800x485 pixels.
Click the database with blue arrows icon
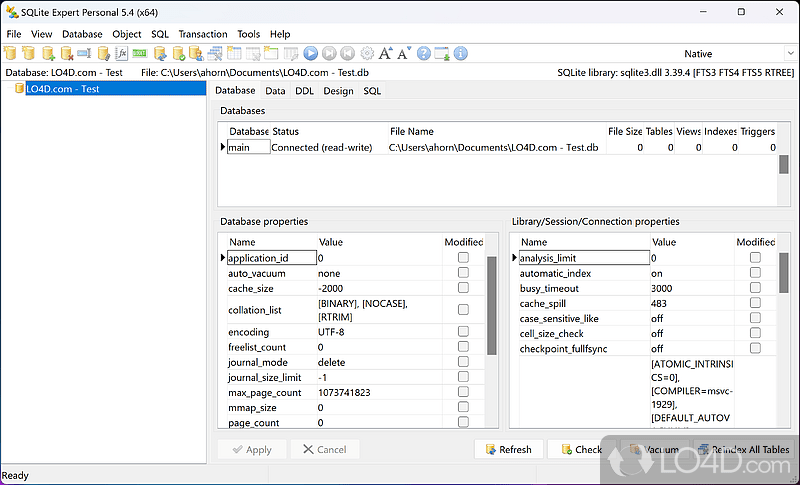coord(160,53)
